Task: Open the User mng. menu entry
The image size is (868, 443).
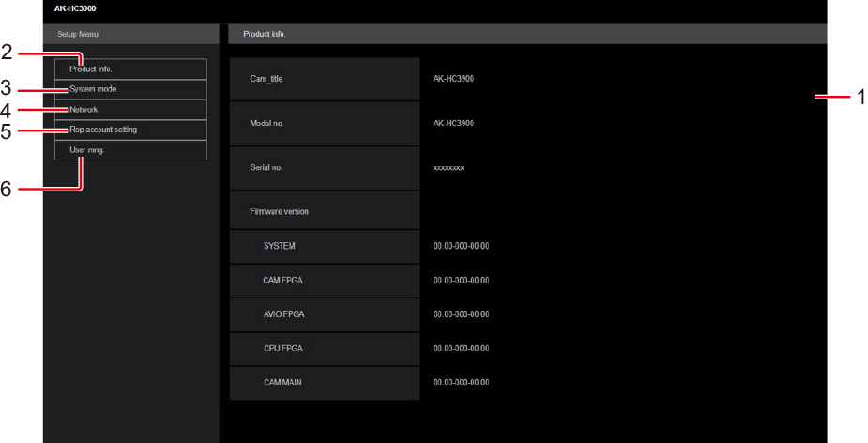Action: 129,150
